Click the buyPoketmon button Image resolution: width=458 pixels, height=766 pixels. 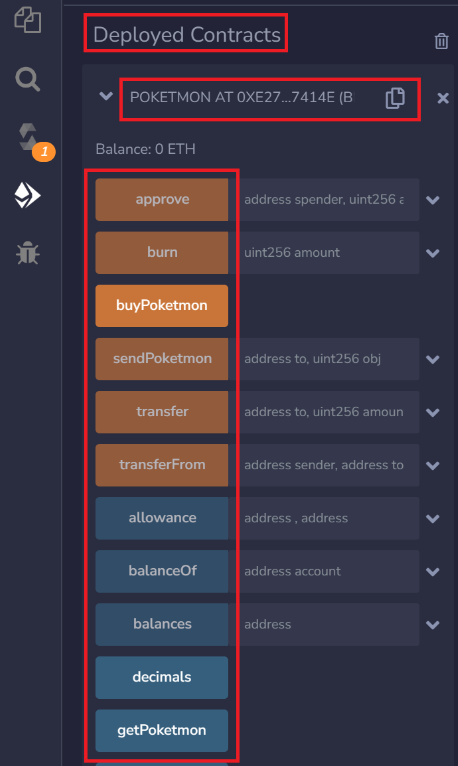pos(162,306)
